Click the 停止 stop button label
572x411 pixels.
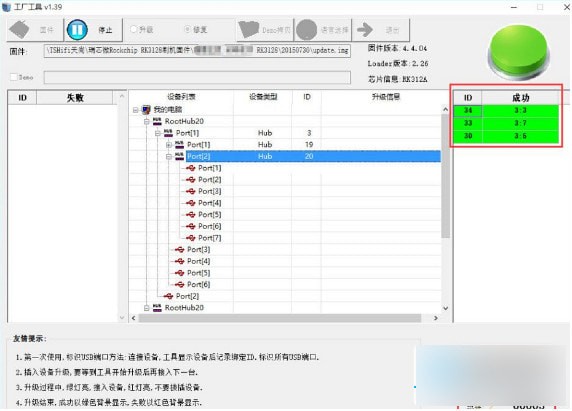[105, 30]
